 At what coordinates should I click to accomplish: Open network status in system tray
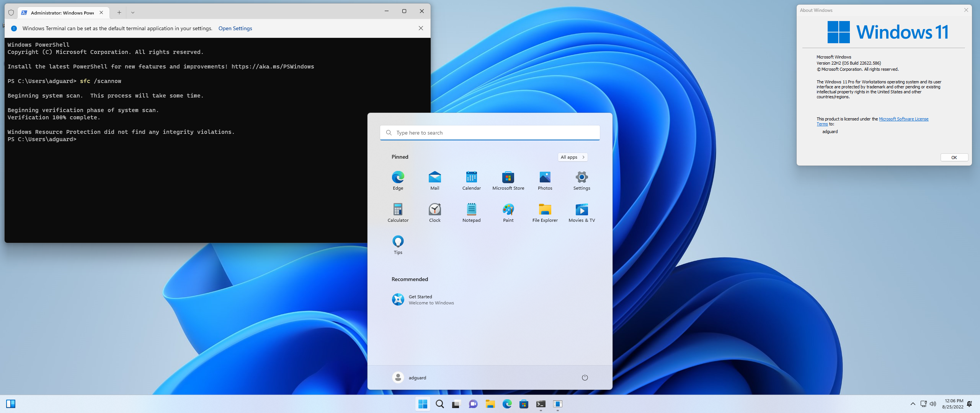click(x=923, y=404)
